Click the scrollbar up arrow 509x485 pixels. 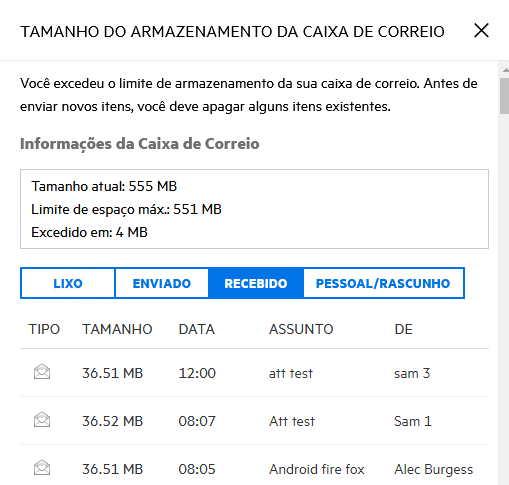[x=506, y=70]
